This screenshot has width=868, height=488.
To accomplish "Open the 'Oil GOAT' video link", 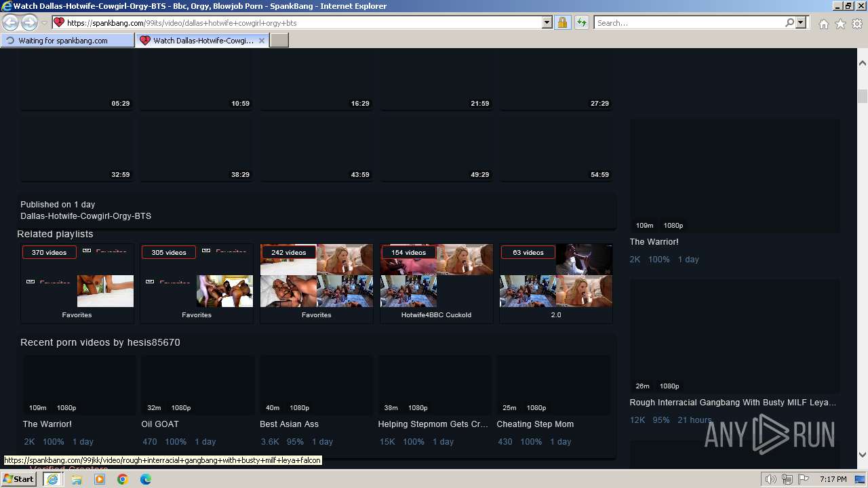I will (x=160, y=424).
